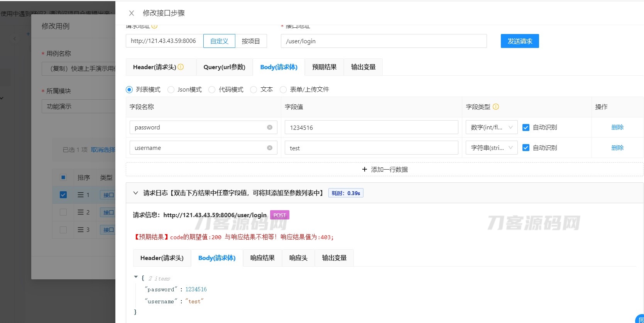This screenshot has height=323, width=644.
Task: Click the drag handle icon for row 1
Action: [x=81, y=195]
